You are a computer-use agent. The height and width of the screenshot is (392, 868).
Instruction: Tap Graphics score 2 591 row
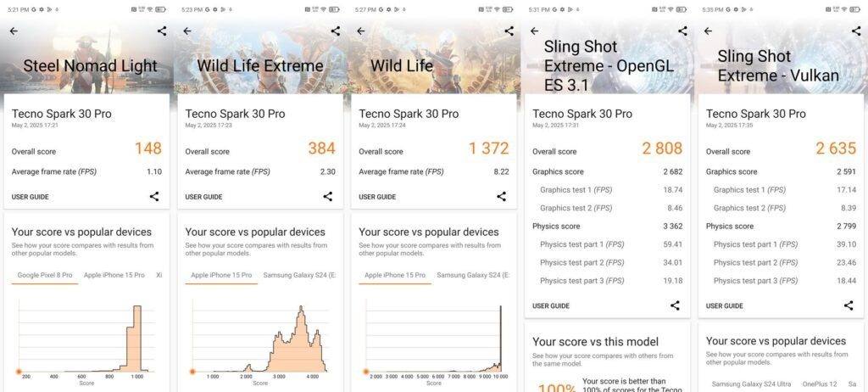(781, 172)
